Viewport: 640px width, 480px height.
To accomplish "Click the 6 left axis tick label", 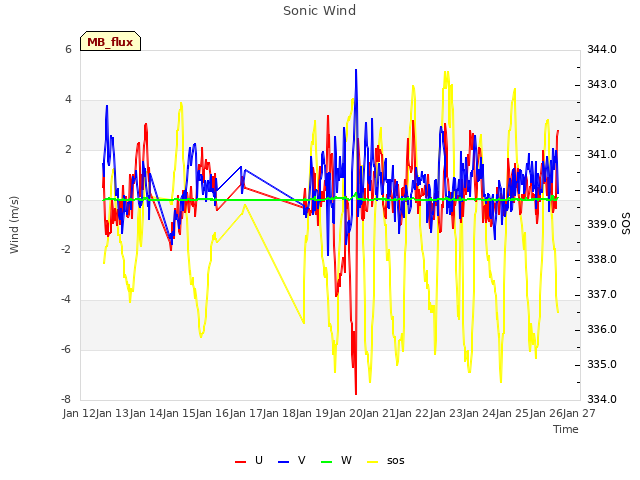I will click(68, 49).
